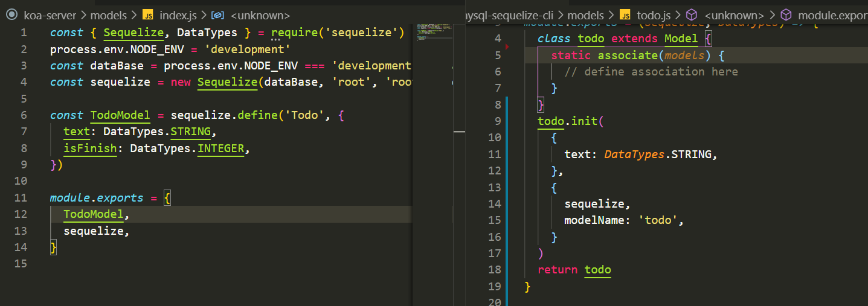Click the cube icon before module.exports breadcrumb
Screen dimensions: 868x306
[x=786, y=15]
